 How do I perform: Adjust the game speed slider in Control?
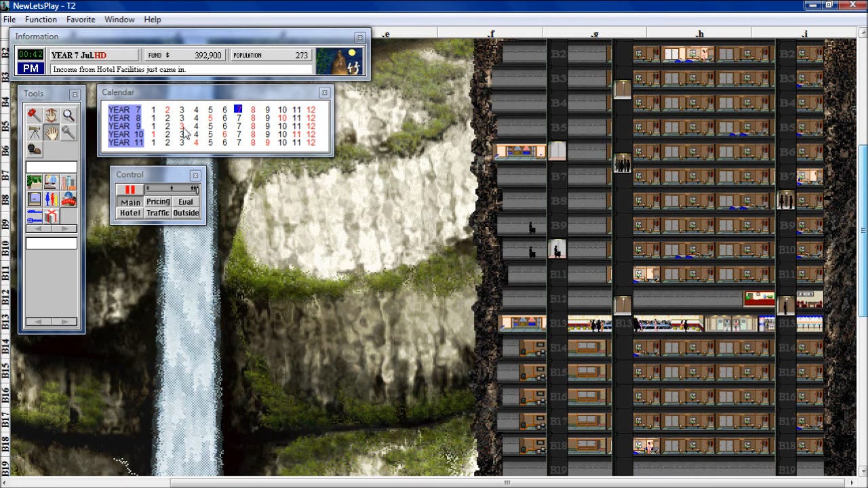[172, 189]
